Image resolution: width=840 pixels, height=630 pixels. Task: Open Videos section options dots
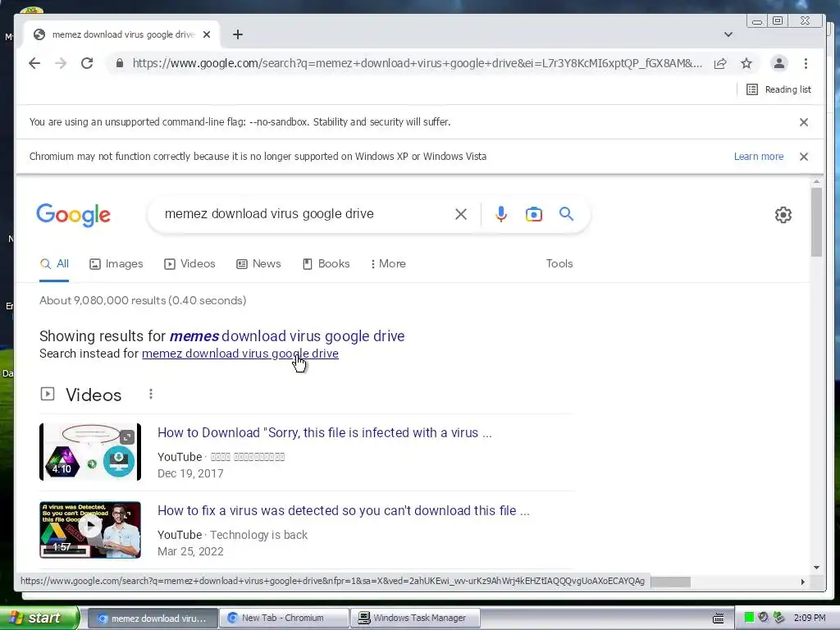click(151, 395)
